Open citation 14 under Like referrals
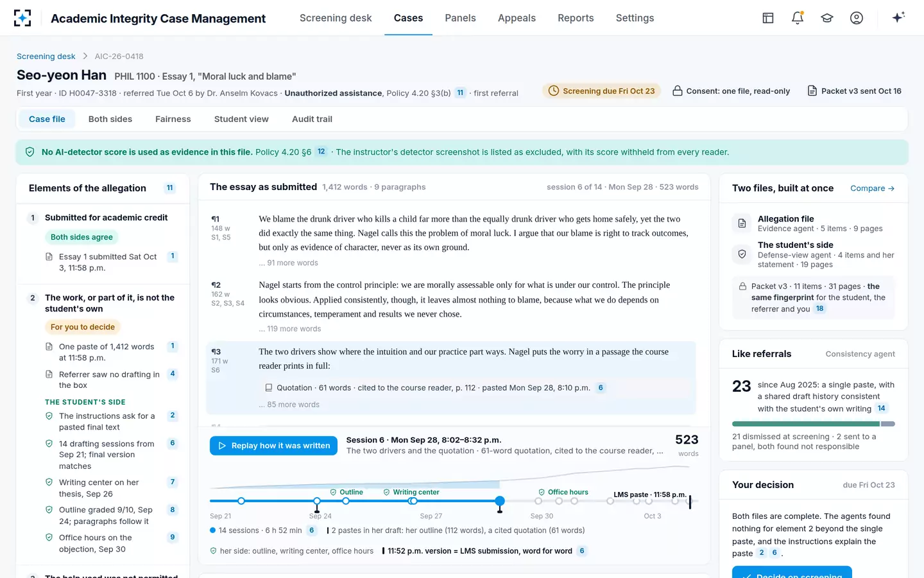 coord(882,408)
